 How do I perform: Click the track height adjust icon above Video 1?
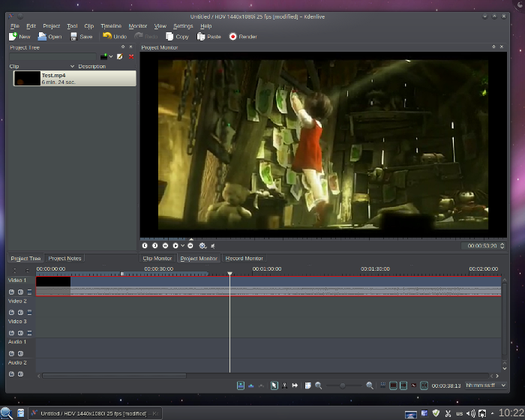[x=28, y=271]
